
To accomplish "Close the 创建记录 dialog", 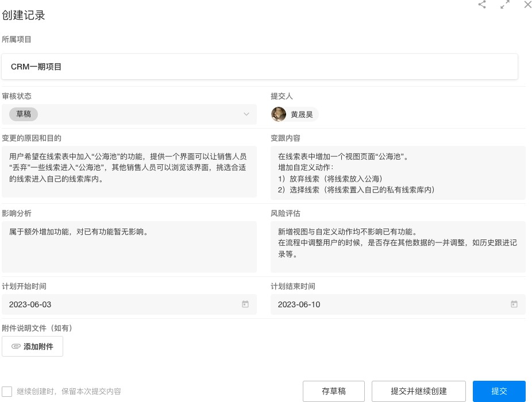I will (x=527, y=5).
